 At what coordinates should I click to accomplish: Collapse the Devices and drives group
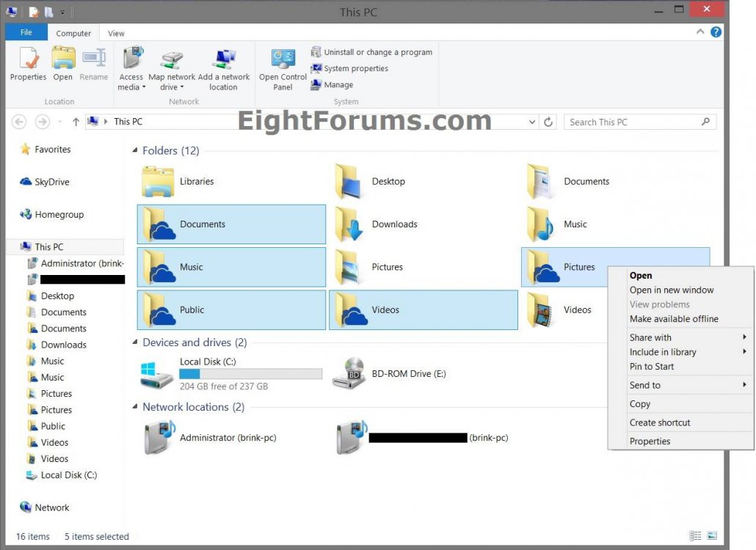[x=135, y=342]
